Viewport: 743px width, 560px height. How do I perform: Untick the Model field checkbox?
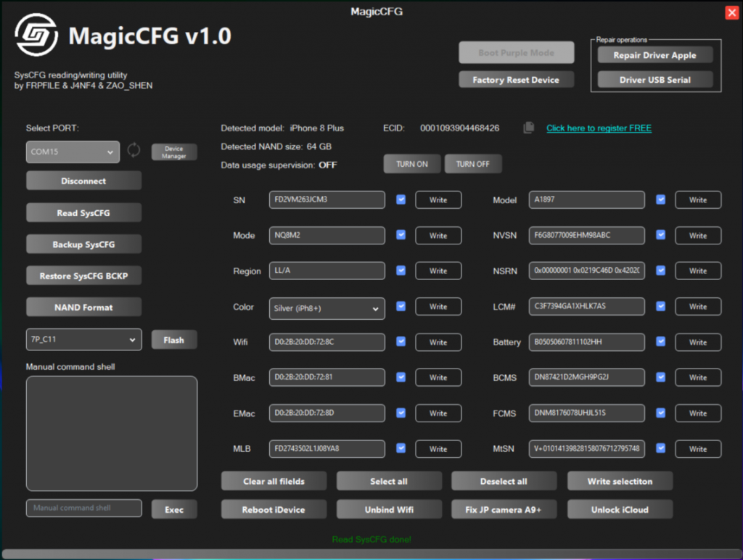click(x=660, y=199)
